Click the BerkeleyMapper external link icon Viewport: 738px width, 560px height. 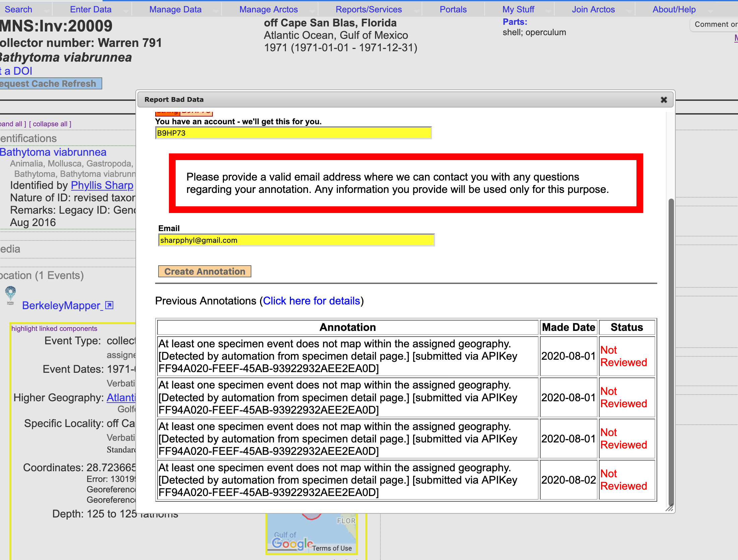[109, 305]
